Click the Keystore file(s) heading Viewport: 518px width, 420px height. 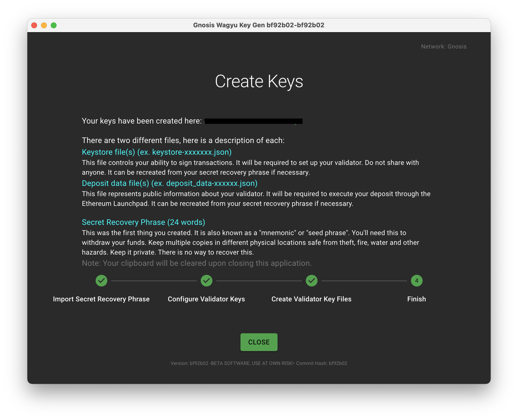157,152
